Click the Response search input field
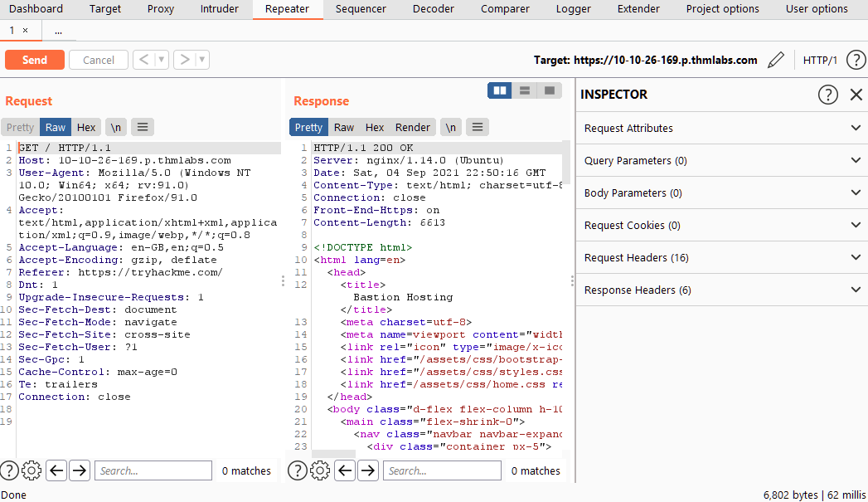 tap(443, 470)
